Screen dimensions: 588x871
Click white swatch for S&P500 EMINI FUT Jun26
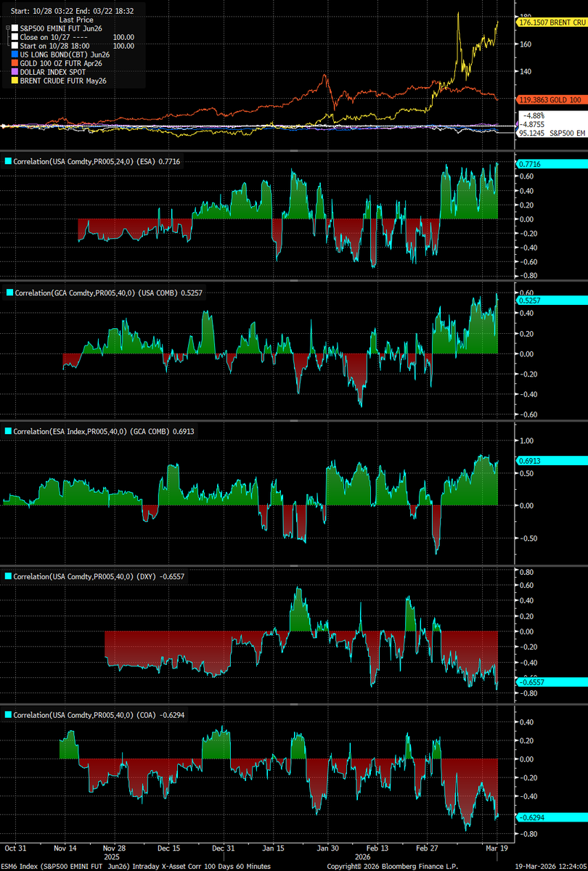pyautogui.click(x=15, y=28)
